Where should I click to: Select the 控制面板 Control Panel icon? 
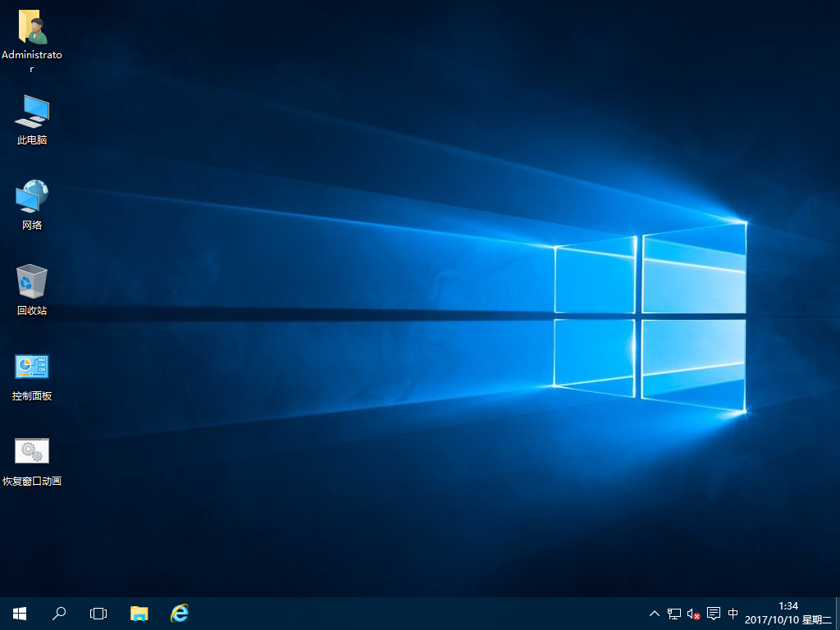click(x=31, y=367)
